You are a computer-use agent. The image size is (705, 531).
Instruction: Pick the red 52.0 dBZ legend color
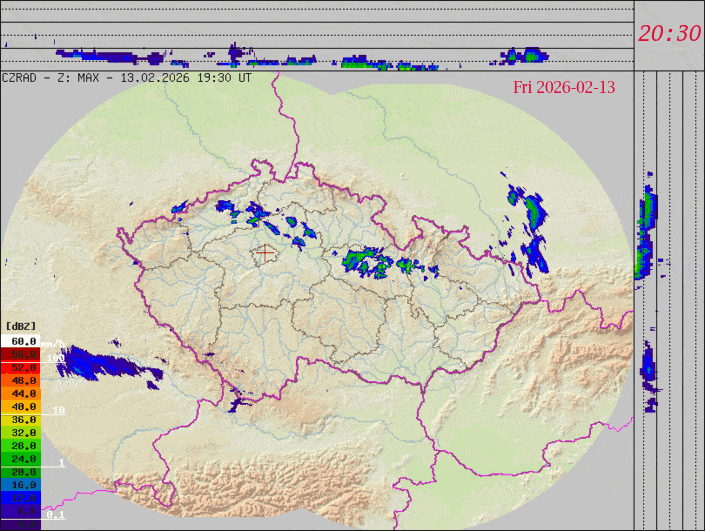point(20,368)
